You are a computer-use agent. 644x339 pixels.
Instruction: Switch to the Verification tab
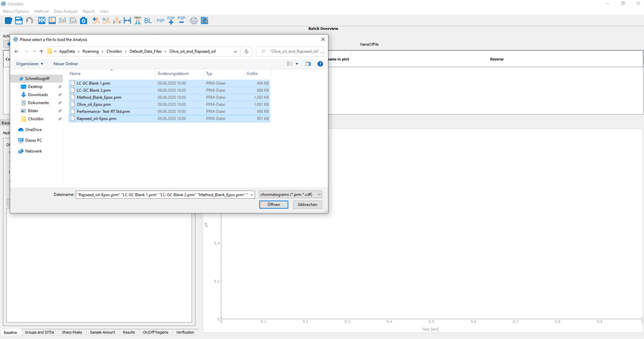click(x=185, y=332)
